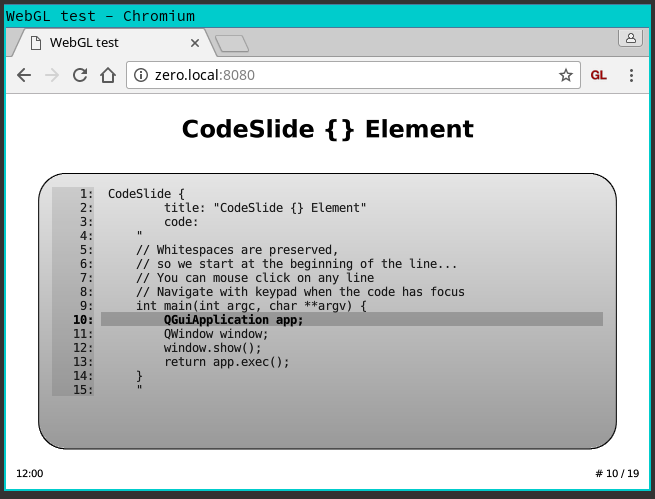Image resolution: width=655 pixels, height=499 pixels.
Task: Reload the page with refresh icon
Action: click(x=80, y=75)
